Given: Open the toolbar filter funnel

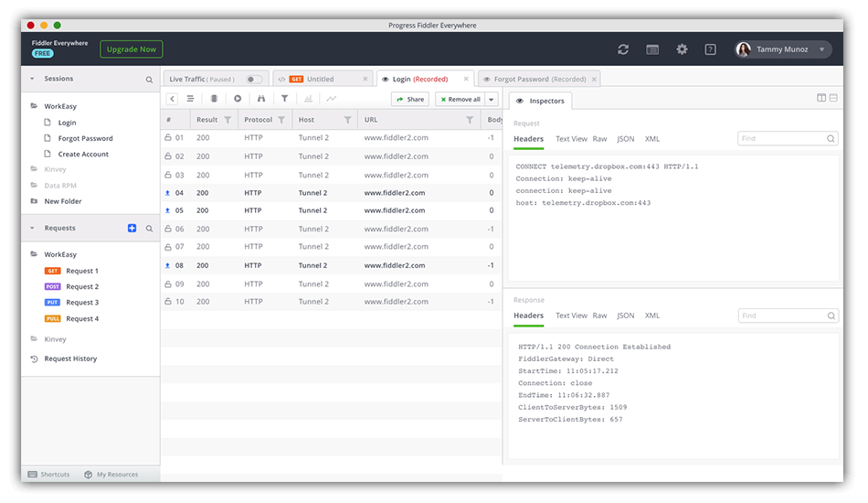Looking at the screenshot, I should (284, 99).
